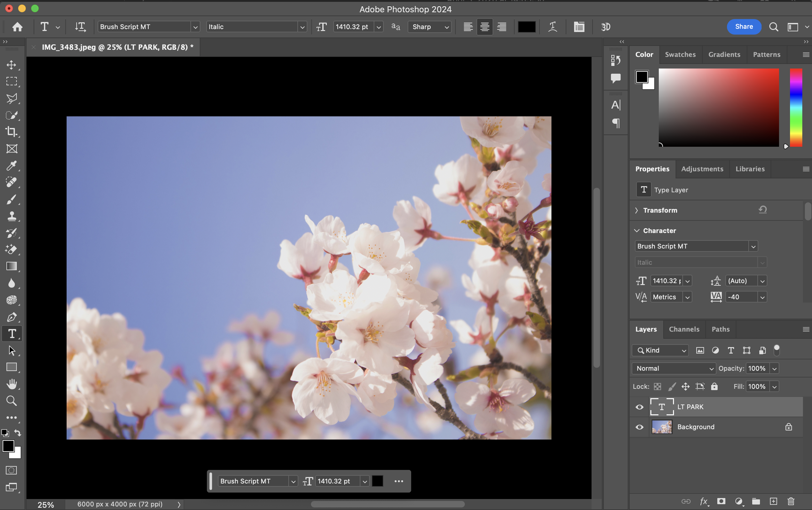The height and width of the screenshot is (510, 812).
Task: Select the Clone Stamp tool
Action: click(12, 216)
